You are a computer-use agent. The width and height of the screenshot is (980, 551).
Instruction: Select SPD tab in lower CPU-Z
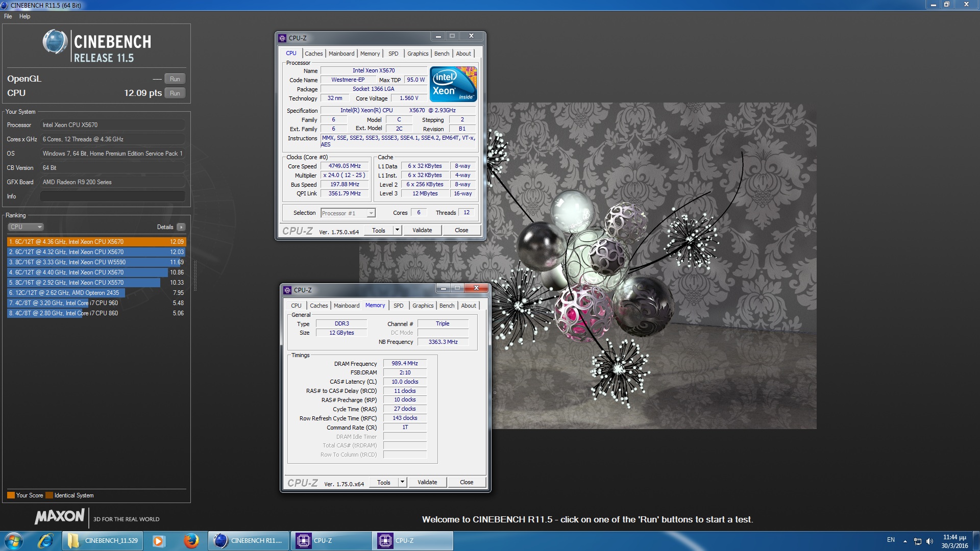point(398,306)
